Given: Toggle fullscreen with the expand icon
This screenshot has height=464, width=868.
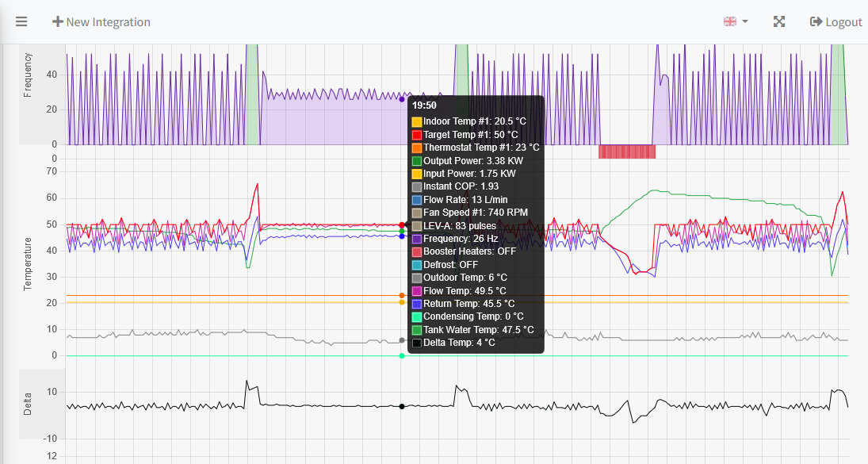Looking at the screenshot, I should (x=779, y=21).
